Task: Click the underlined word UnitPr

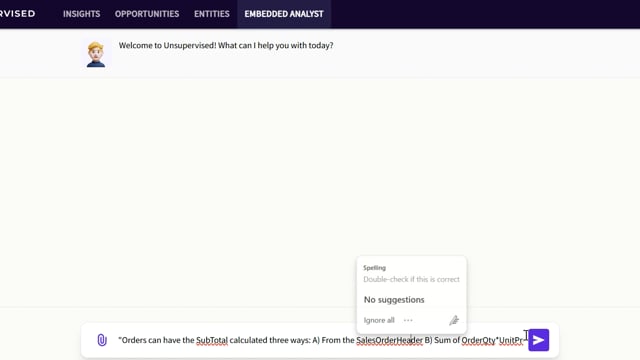Action: 511,340
